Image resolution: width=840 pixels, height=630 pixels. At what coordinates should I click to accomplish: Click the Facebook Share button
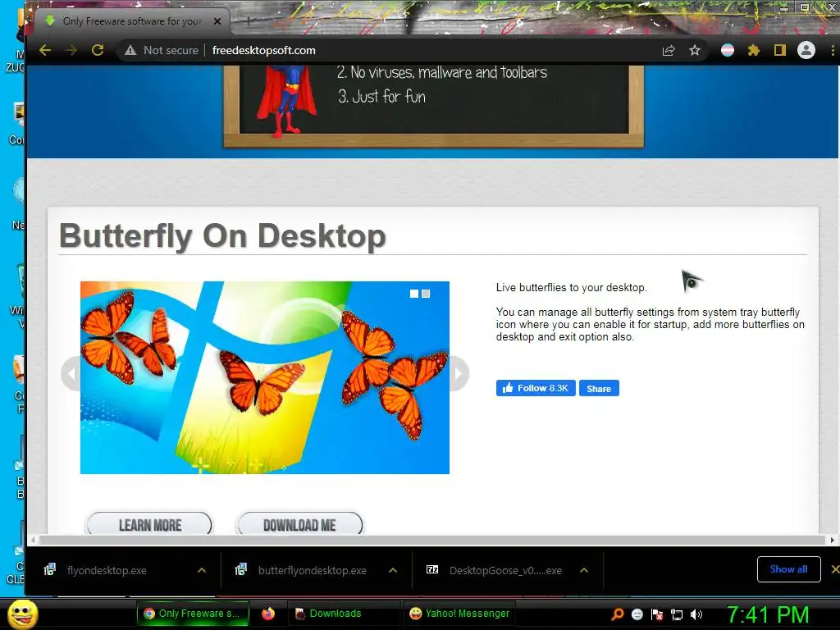599,388
